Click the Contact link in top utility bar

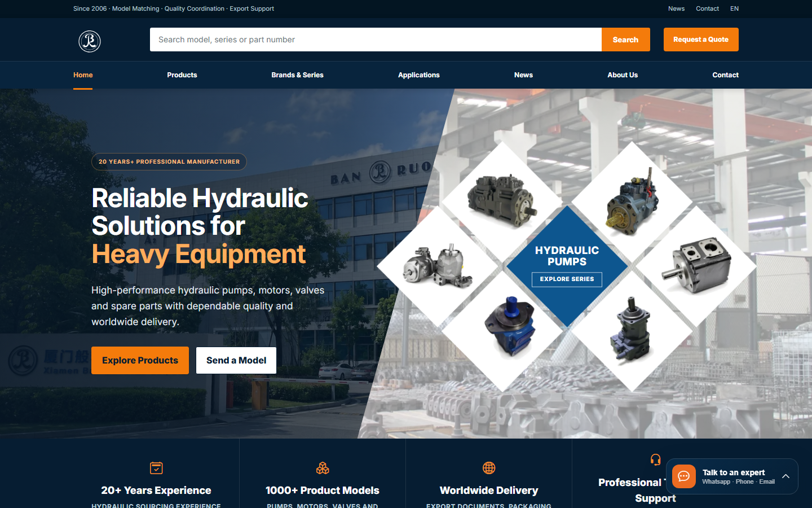(x=707, y=8)
